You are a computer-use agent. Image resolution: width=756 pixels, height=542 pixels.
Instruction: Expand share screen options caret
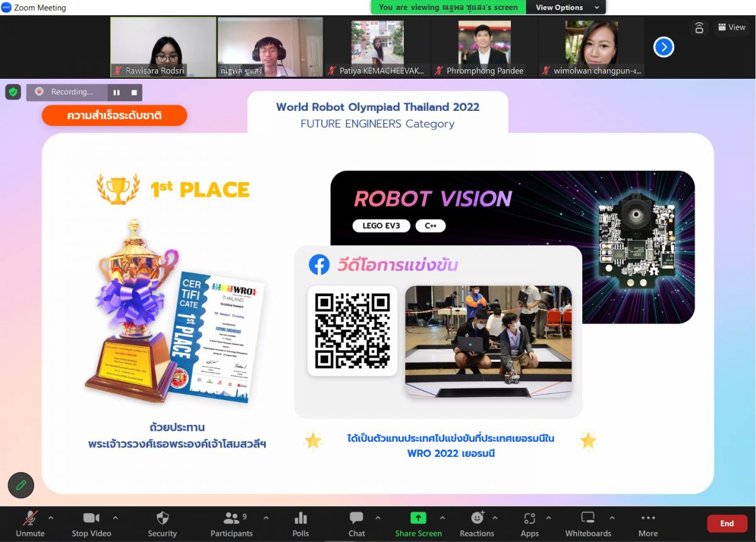click(442, 518)
